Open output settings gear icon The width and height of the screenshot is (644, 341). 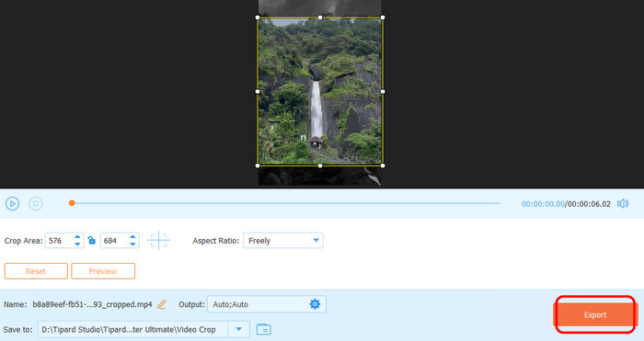315,304
